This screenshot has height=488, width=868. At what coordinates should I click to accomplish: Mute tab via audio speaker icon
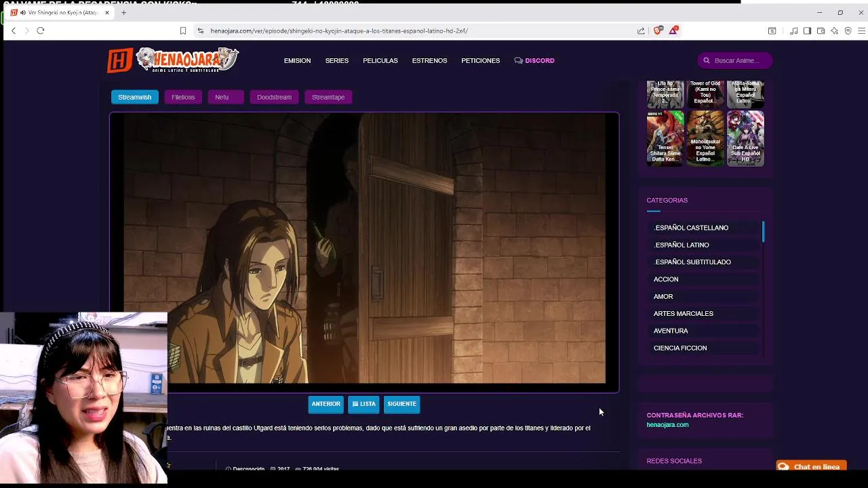click(x=23, y=12)
